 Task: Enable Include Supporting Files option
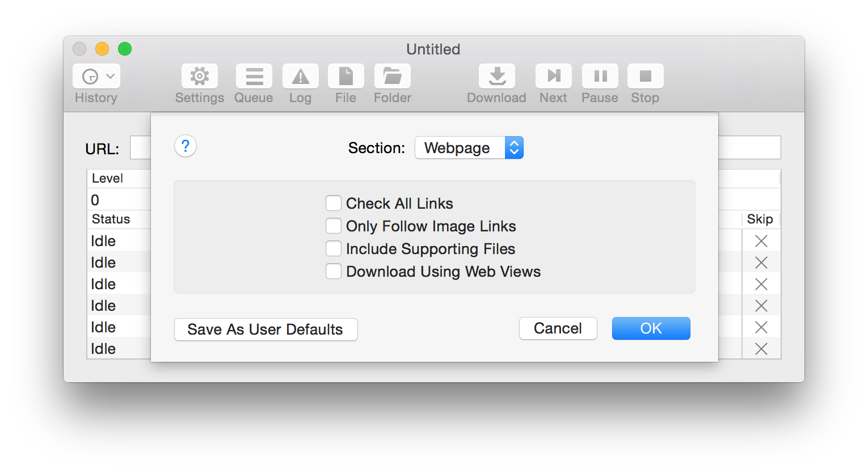tap(334, 248)
